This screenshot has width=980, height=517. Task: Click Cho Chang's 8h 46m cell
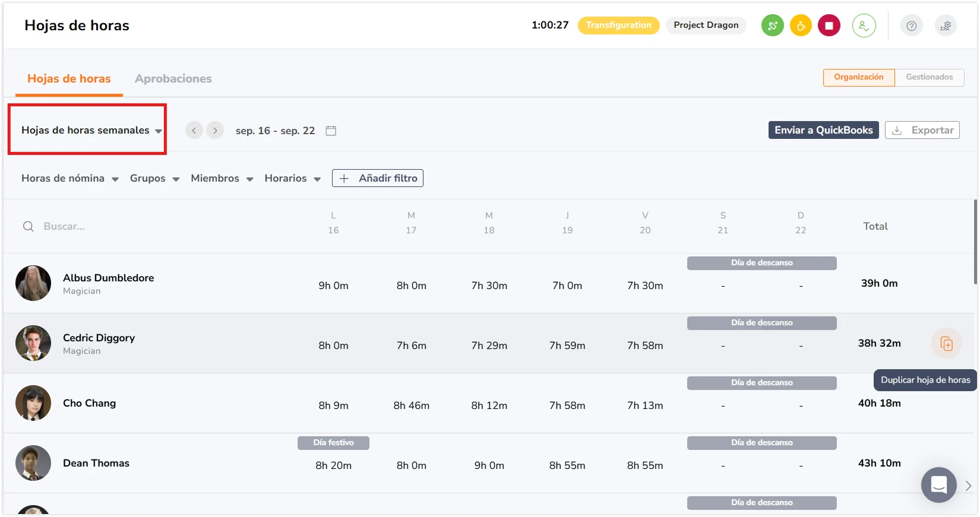tap(412, 405)
